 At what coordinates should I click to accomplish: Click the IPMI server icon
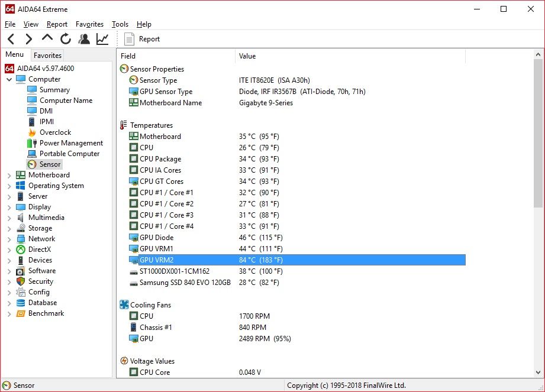(x=31, y=122)
